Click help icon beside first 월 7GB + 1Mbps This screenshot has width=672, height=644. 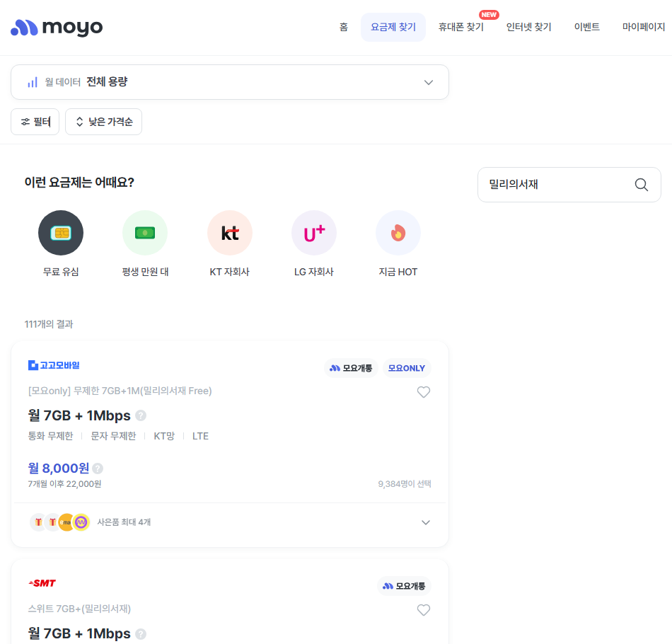tap(141, 415)
